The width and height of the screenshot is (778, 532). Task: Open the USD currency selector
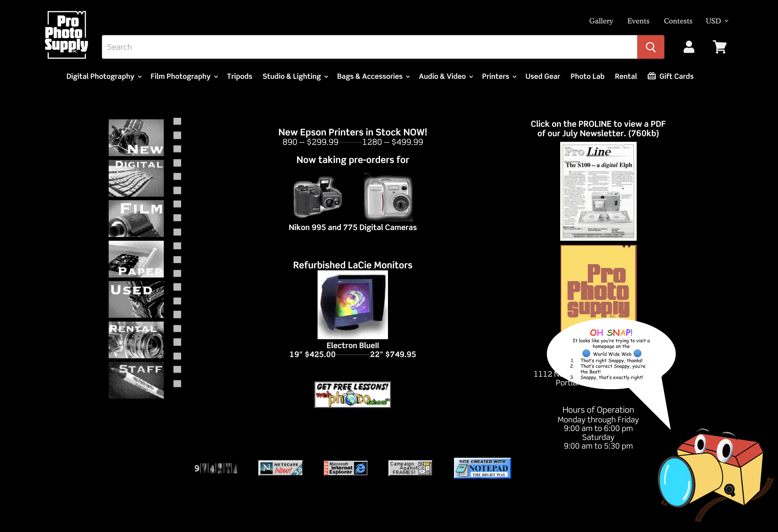pyautogui.click(x=717, y=21)
